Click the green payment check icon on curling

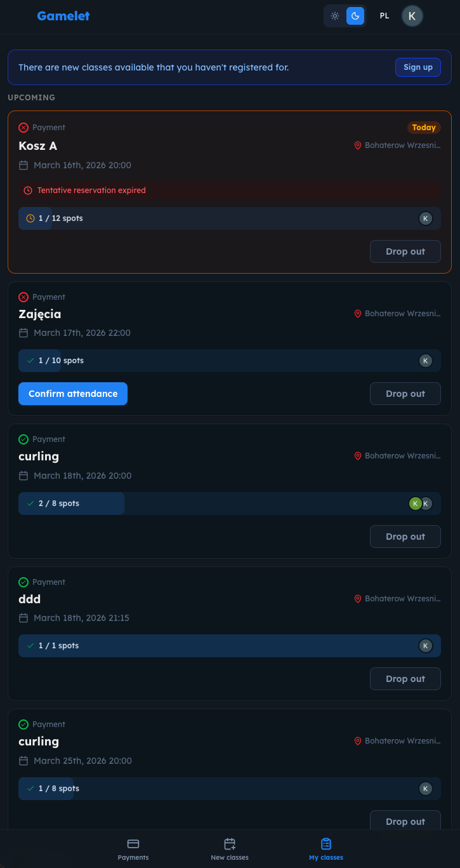[x=23, y=439]
